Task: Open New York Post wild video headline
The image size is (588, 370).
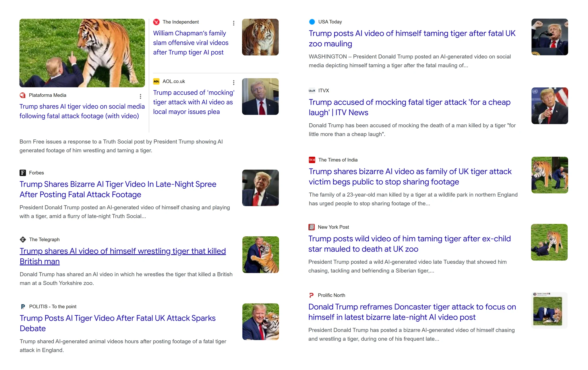Action: point(409,244)
